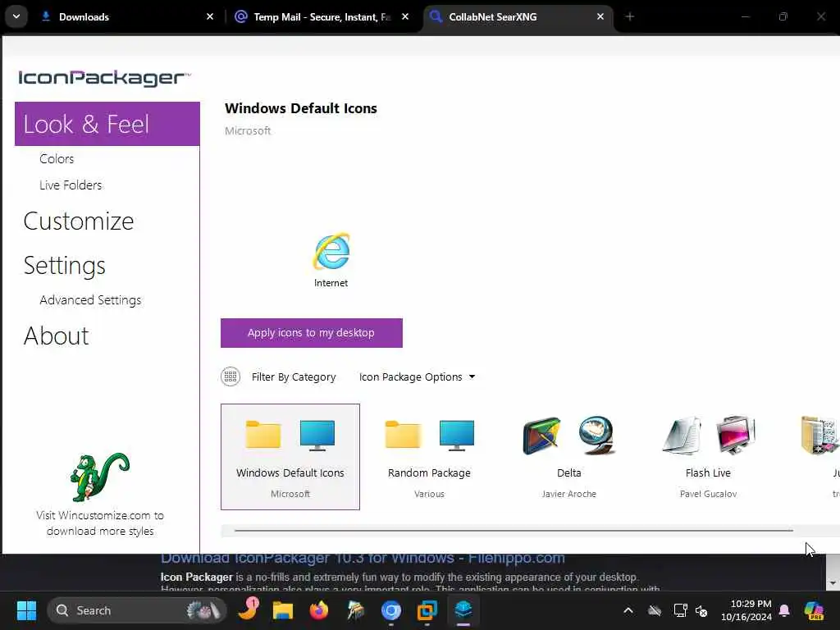
Task: Select the Windows Default Icons package
Action: 290,456
